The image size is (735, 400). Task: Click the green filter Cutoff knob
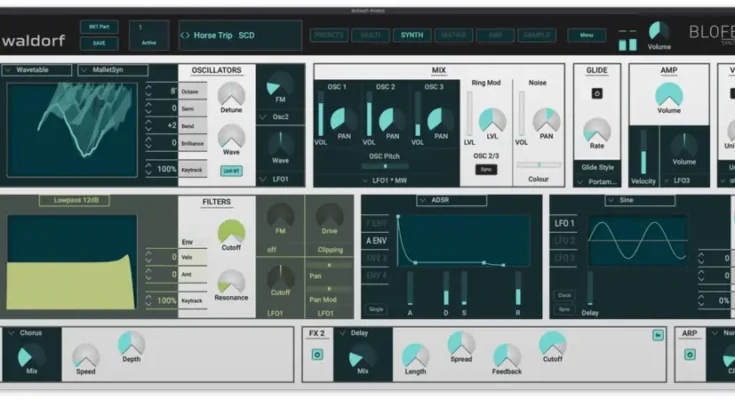tap(231, 233)
